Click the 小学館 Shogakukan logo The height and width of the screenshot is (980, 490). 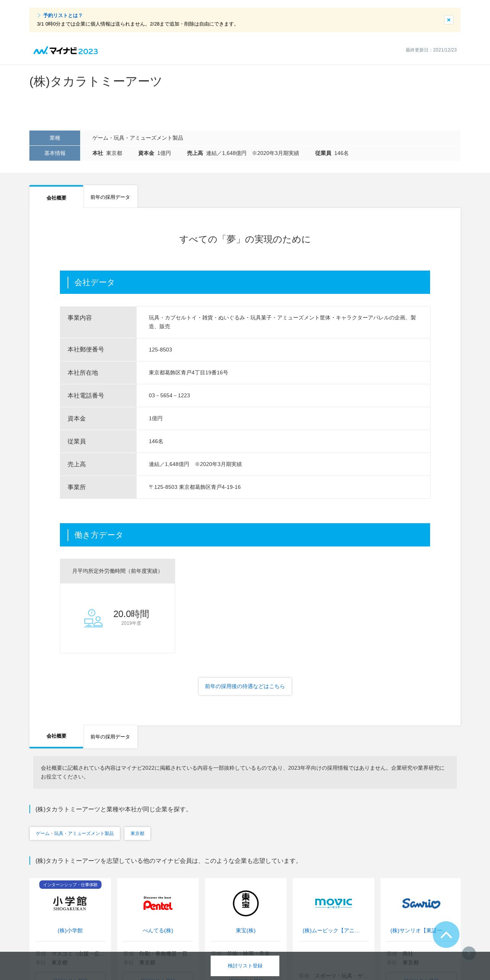click(x=70, y=904)
